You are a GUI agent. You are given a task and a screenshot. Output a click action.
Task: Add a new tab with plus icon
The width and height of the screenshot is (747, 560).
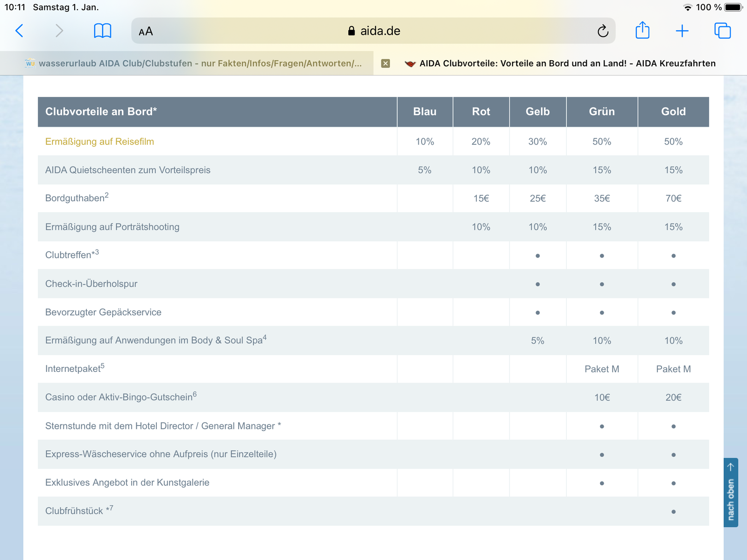click(x=682, y=31)
